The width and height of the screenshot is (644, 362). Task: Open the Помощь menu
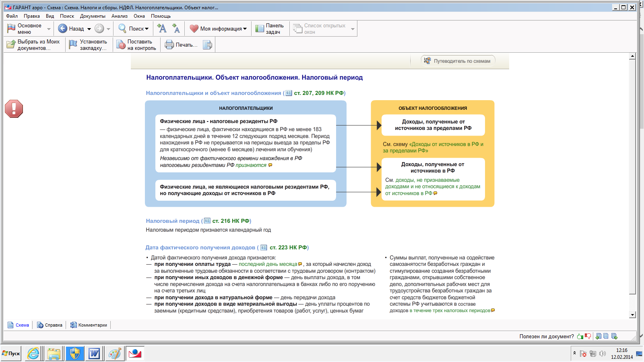point(161,16)
